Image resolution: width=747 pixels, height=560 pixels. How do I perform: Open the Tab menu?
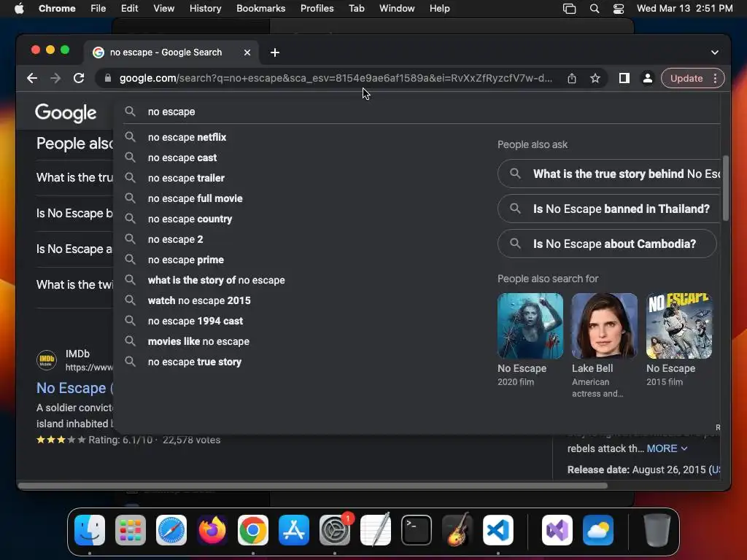pyautogui.click(x=356, y=9)
